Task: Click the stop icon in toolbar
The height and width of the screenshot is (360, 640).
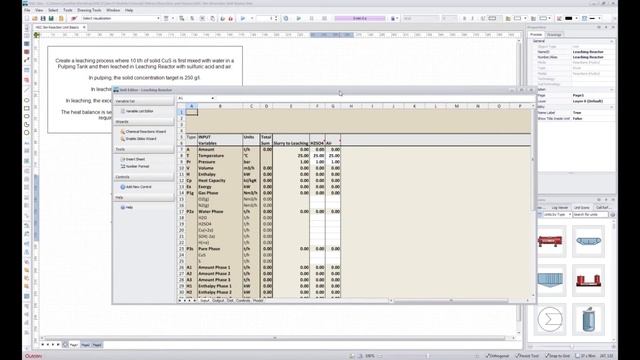Action: [325, 18]
